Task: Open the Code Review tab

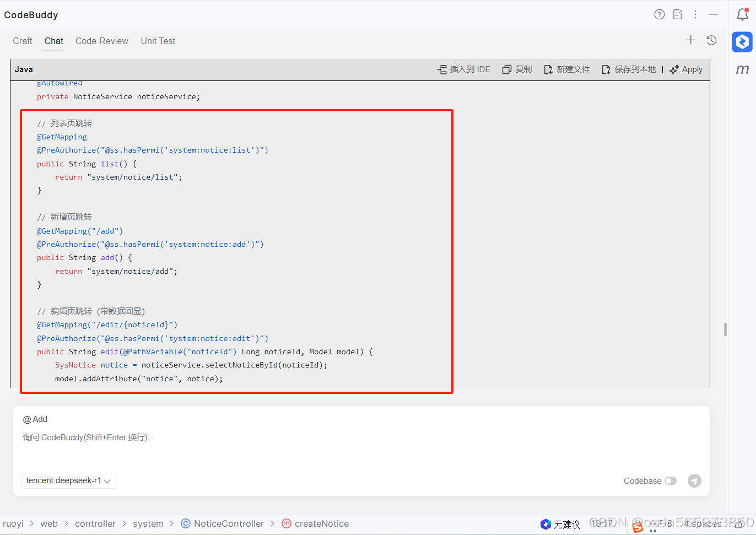Action: [102, 41]
